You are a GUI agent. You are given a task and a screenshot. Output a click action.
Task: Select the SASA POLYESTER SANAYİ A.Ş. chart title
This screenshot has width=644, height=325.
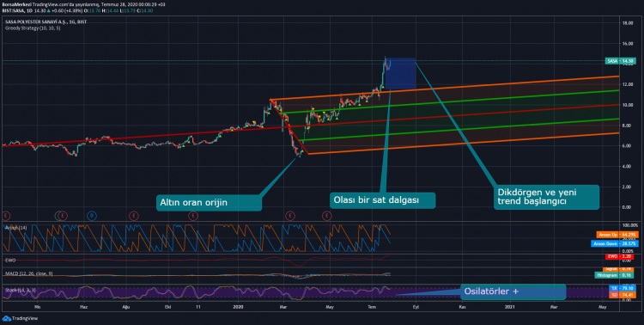pos(46,21)
